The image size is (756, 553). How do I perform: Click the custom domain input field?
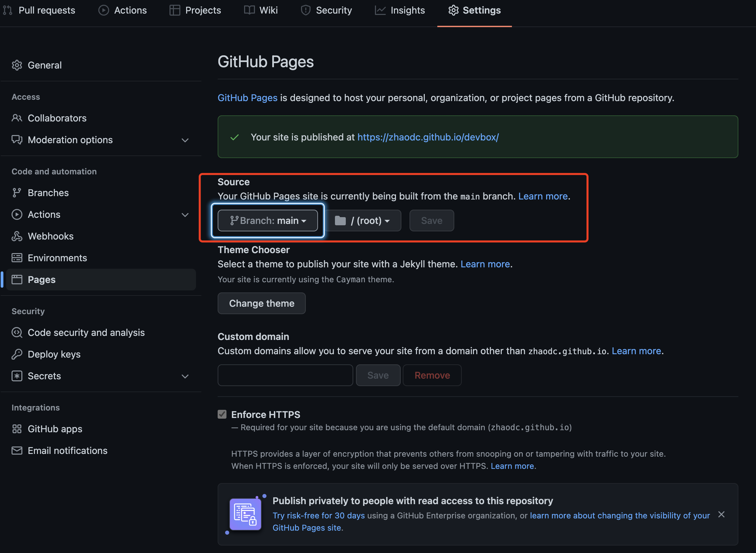pyautogui.click(x=285, y=375)
